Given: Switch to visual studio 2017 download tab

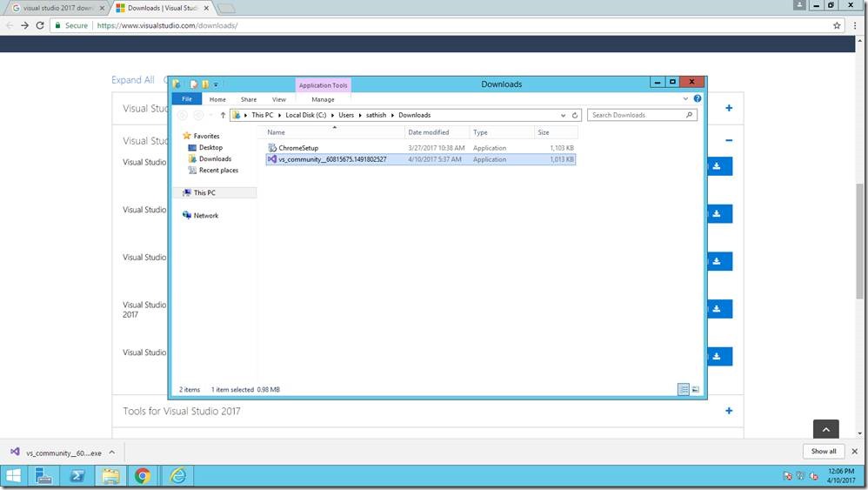Looking at the screenshot, I should point(57,9).
